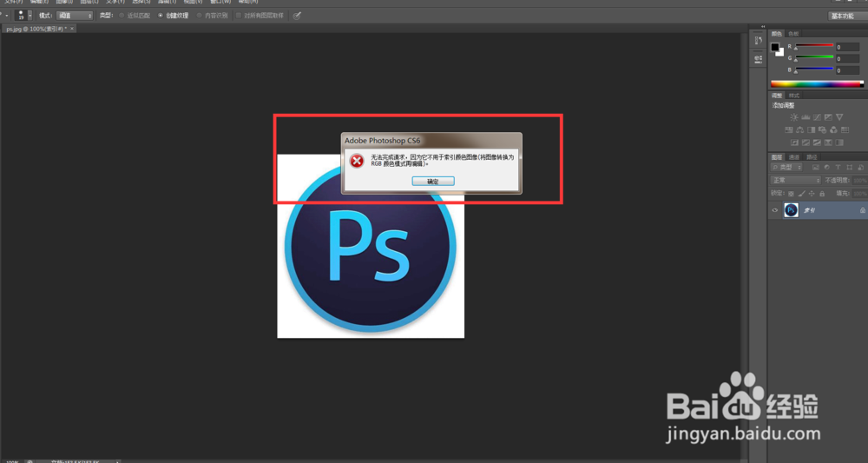Click the B blue color slider
868x463 pixels.
[x=814, y=69]
